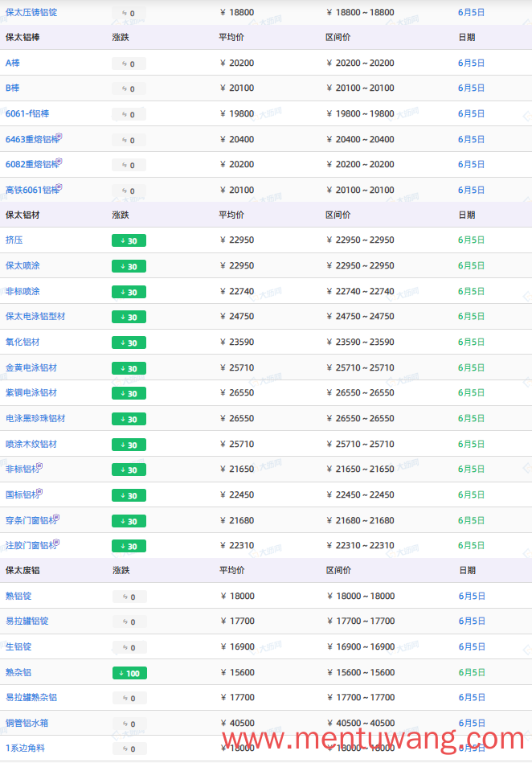Click the green ↓100 badge for 熟杂铝
The image size is (532, 763).
pyautogui.click(x=129, y=673)
